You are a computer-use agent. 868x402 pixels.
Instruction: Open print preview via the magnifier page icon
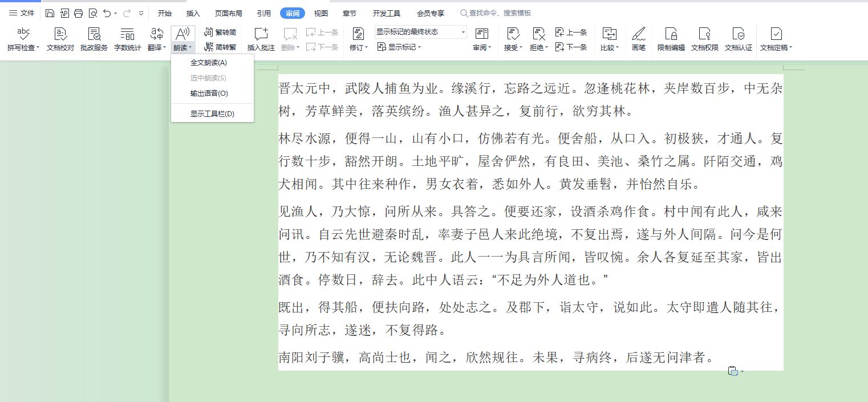(x=93, y=13)
